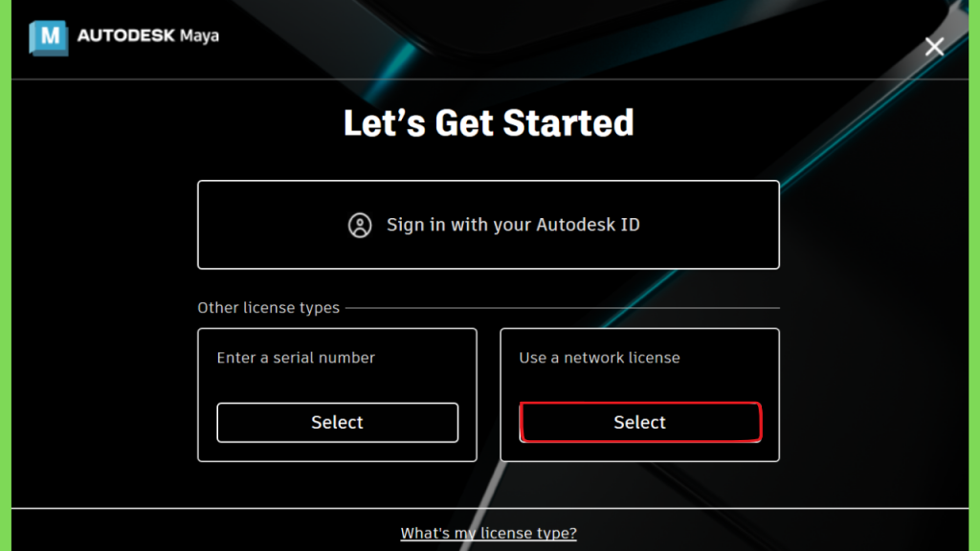The image size is (980, 551).
Task: Open the What's my license type? link
Action: pos(488,533)
